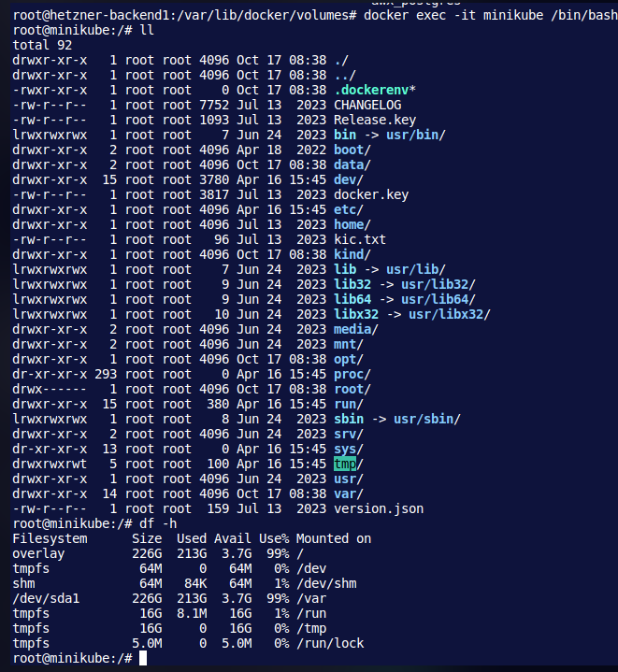The image size is (618, 672).
Task: Click the 99% usage value for /var
Action: point(278,598)
